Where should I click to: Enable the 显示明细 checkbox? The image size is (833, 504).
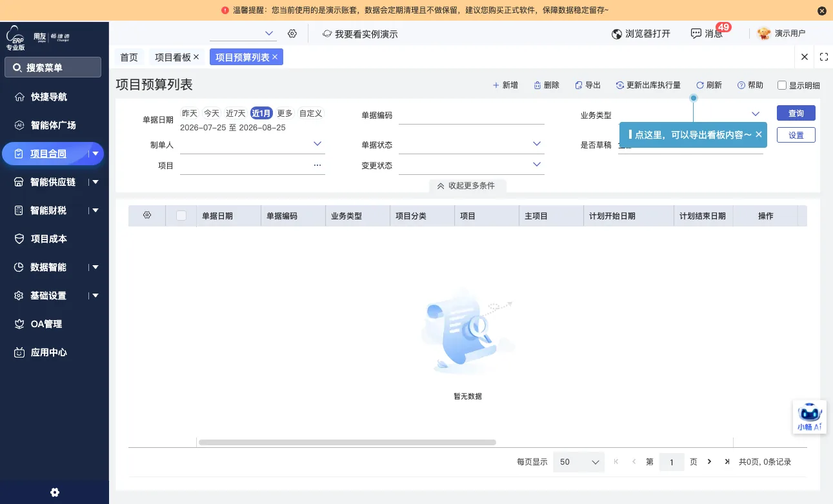pos(782,85)
